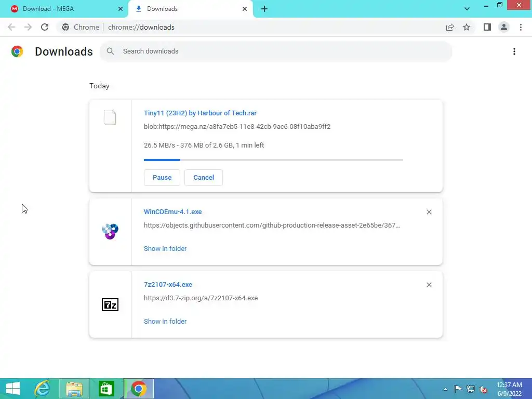Open the Tiny11 (23H2) by Harbour of Tech.rar link
Image resolution: width=532 pixels, height=399 pixels.
pos(200,113)
